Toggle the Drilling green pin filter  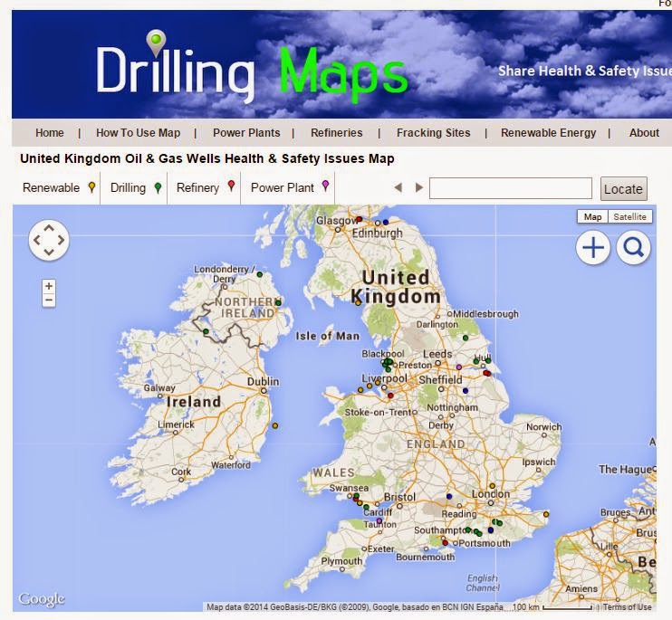pyautogui.click(x=158, y=187)
